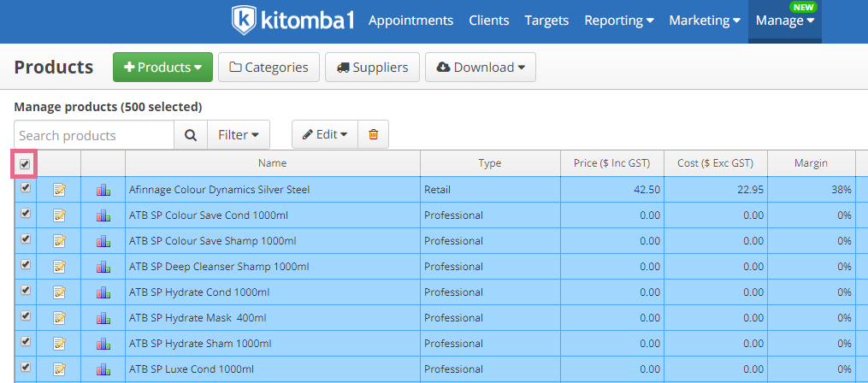Viewport: 868px width, 383px height.
Task: Click chart icon for ATB SP Colour Save Cond
Action: point(103,215)
